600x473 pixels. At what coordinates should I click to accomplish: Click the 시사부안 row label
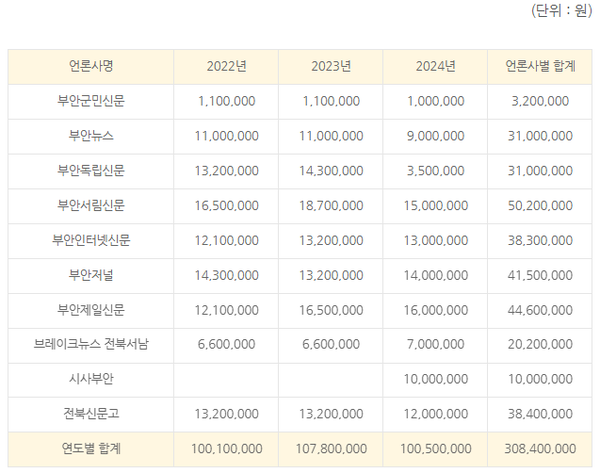91,379
